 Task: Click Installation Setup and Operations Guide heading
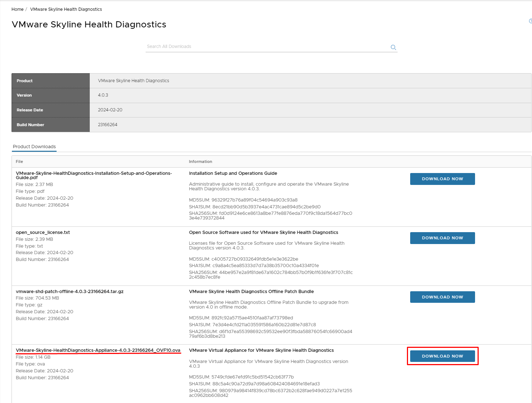coord(233,173)
